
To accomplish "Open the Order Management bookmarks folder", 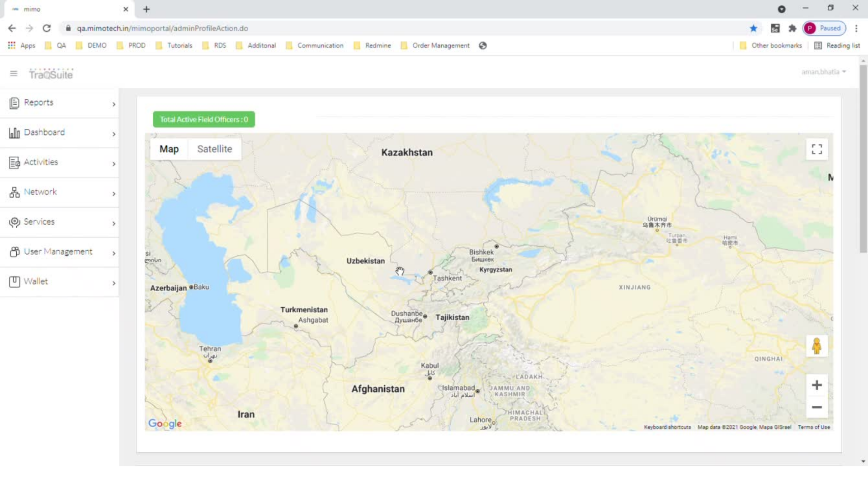I will (x=441, y=45).
